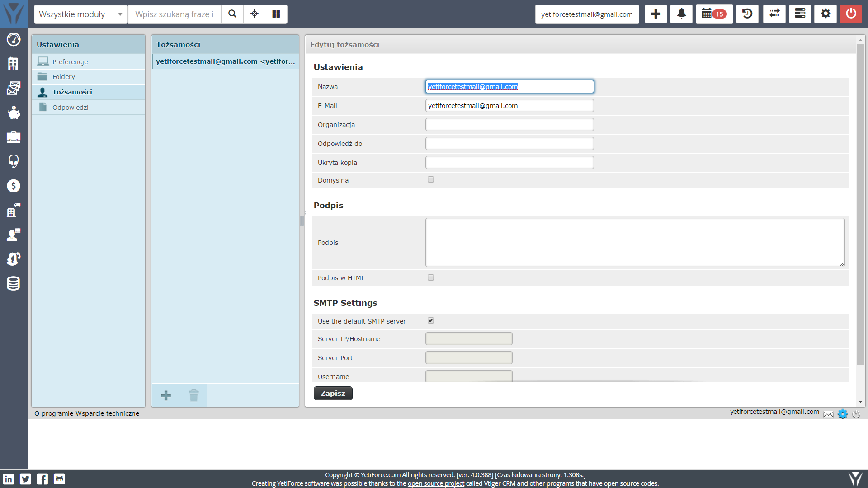Open the Wsparcie techniczne link
Screen dimensions: 868x488
pos(108,413)
